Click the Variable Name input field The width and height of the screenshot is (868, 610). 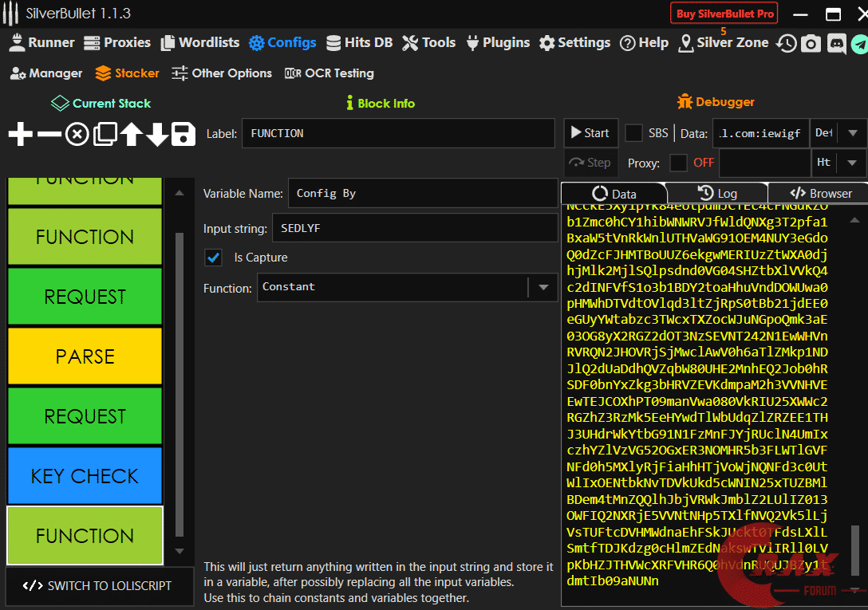click(x=422, y=193)
